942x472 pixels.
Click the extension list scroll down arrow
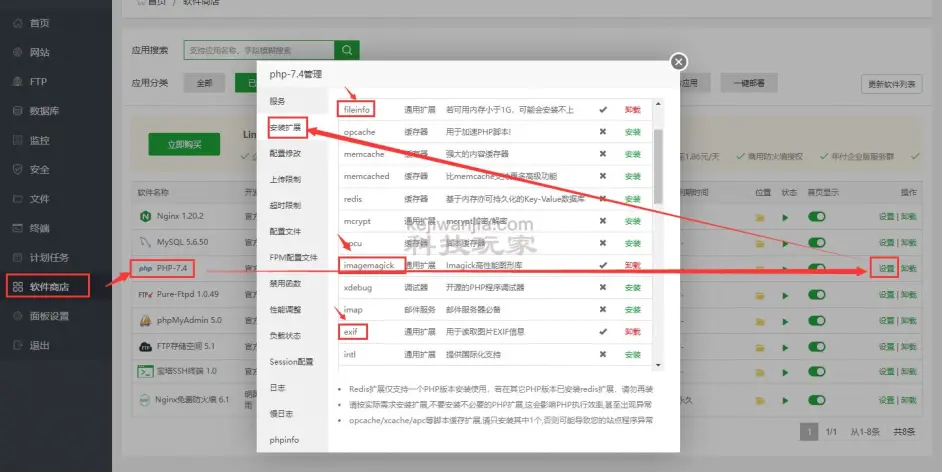(x=658, y=365)
